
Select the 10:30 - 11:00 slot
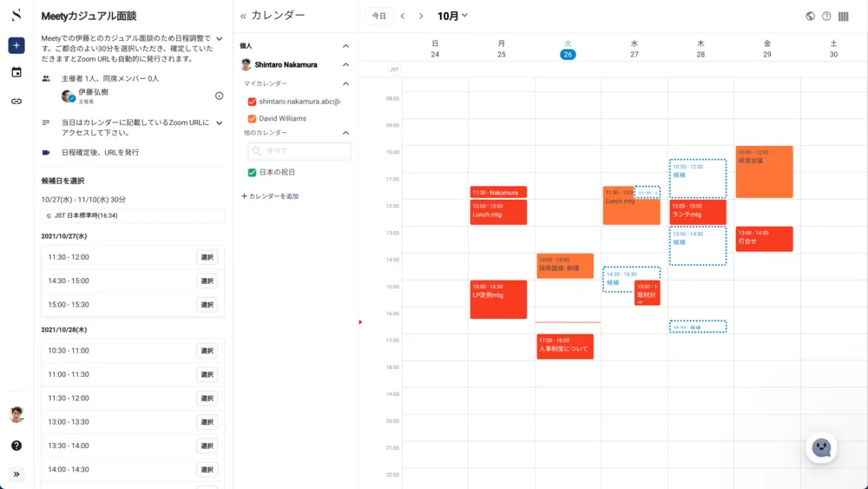point(207,351)
